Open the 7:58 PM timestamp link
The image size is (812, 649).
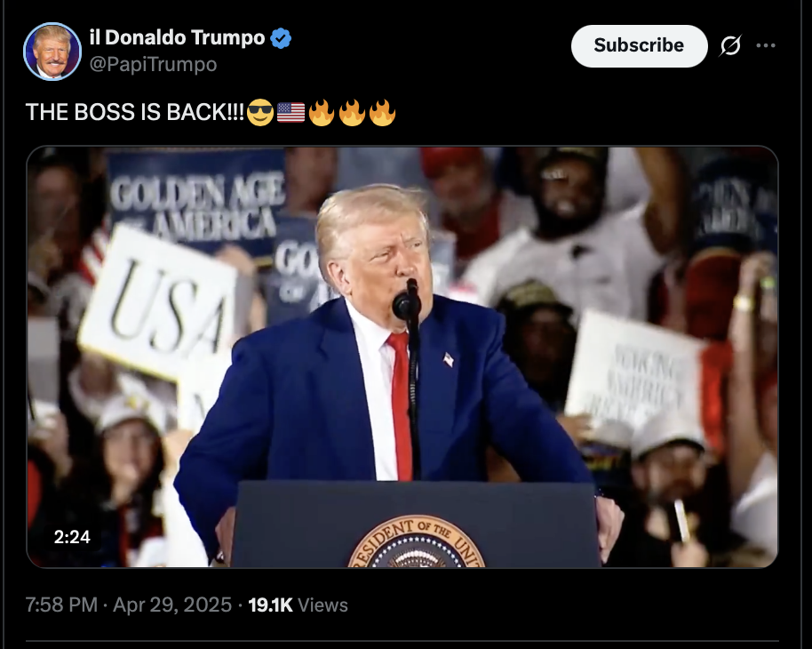click(x=61, y=605)
